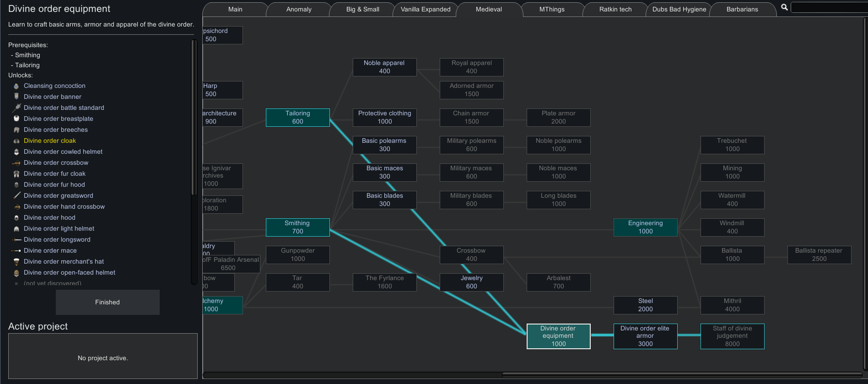This screenshot has height=384, width=868.
Task: Select the Barbarians tab
Action: click(x=742, y=9)
